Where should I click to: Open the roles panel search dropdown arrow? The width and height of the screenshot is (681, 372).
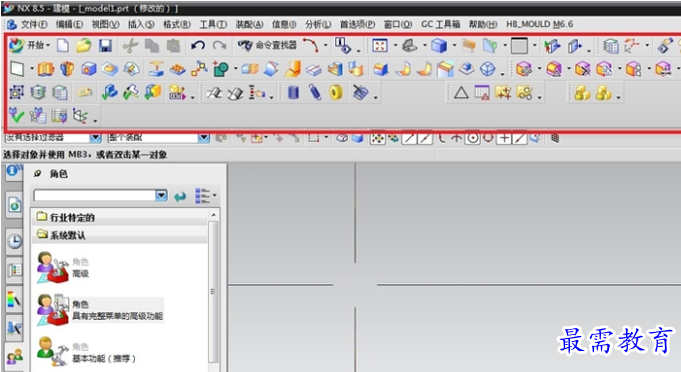coord(161,195)
